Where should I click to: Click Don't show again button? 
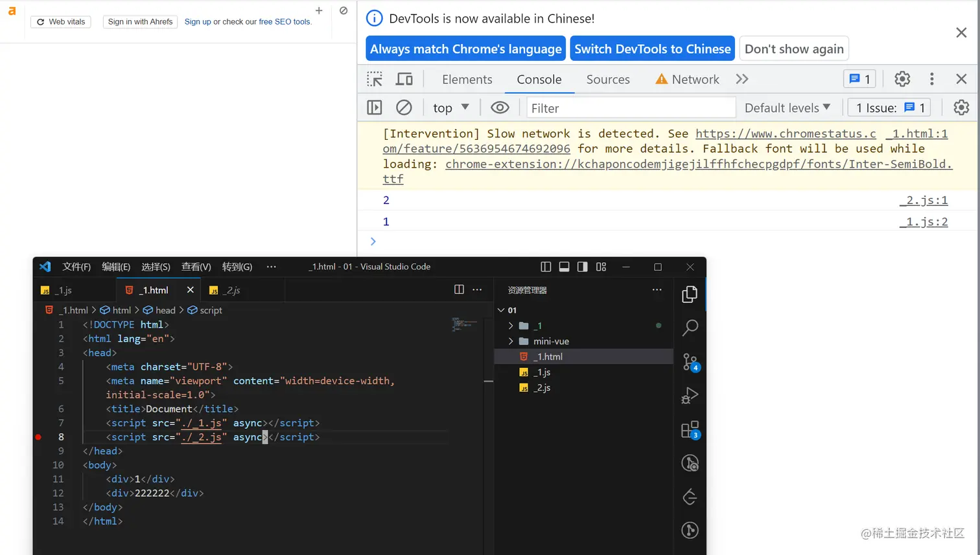pyautogui.click(x=794, y=49)
